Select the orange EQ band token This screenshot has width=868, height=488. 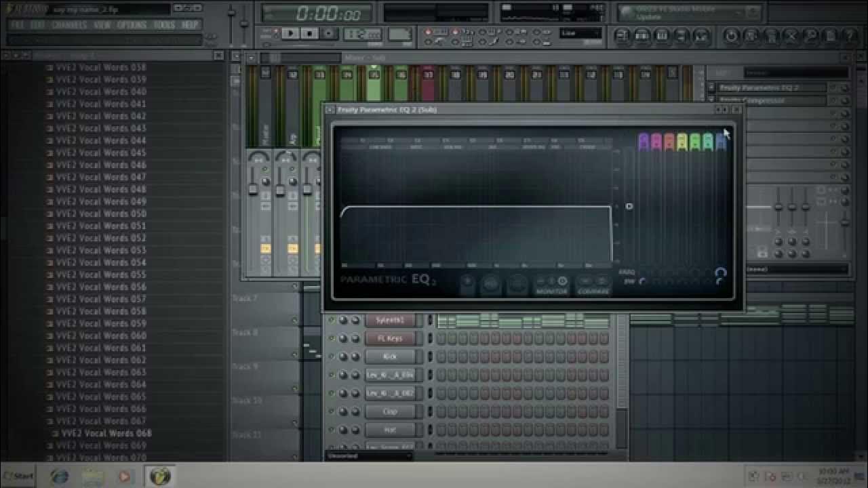coord(669,141)
